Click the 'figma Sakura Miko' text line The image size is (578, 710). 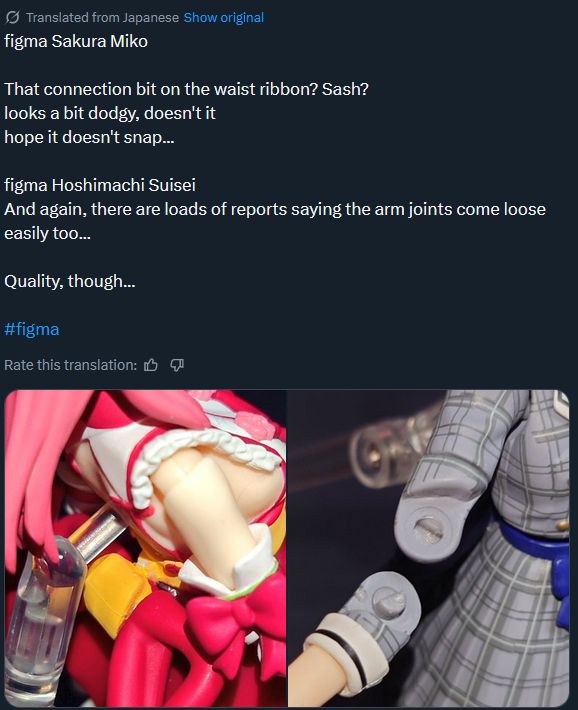point(76,41)
